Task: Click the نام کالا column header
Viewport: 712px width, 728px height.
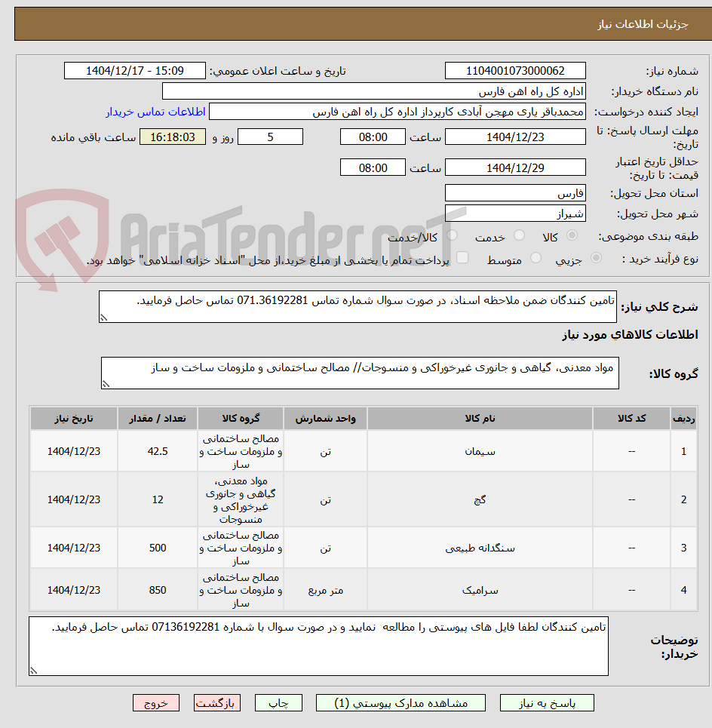Action: [x=480, y=419]
